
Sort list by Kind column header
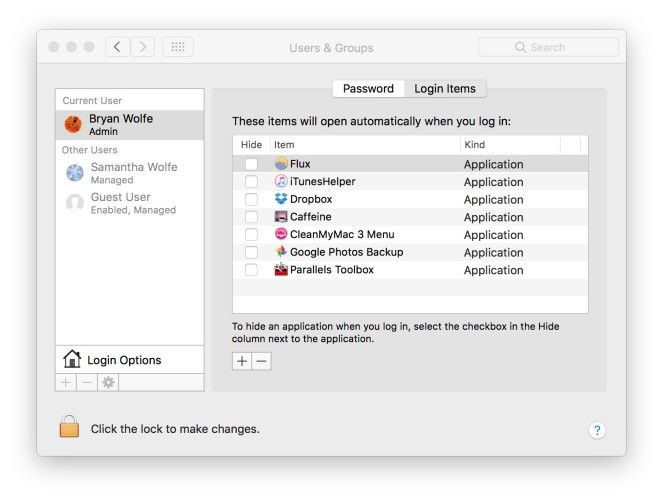[510, 145]
